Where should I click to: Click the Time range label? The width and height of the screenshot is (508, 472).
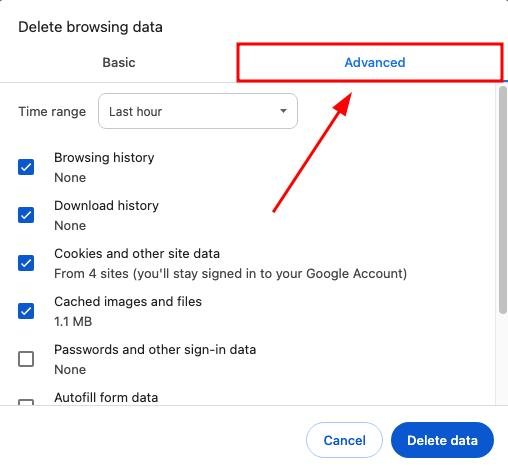pyautogui.click(x=52, y=112)
